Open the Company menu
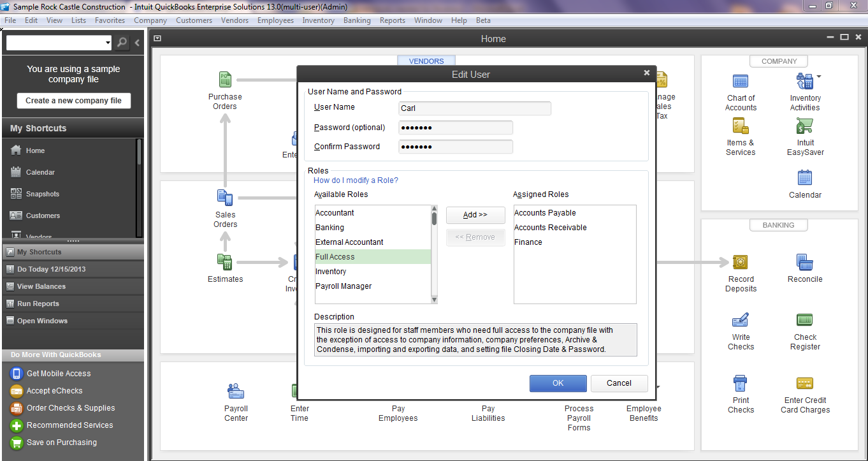This screenshot has width=868, height=461. 150,20
